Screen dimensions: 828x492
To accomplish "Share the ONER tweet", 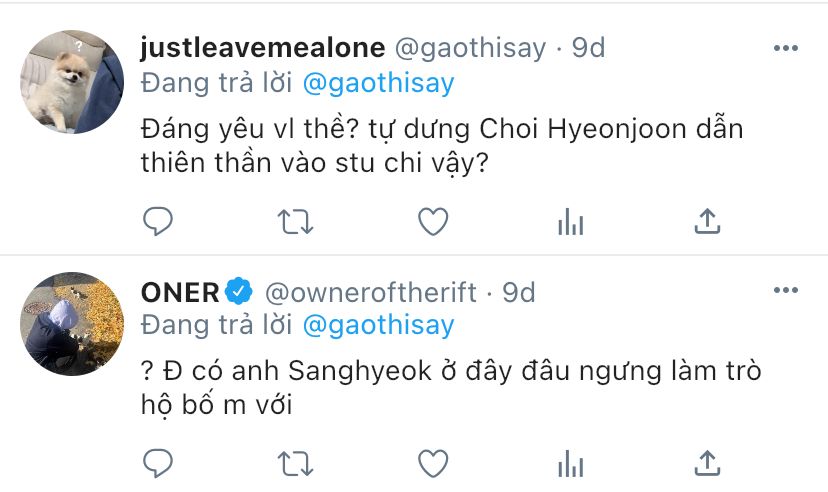I will click(x=707, y=463).
